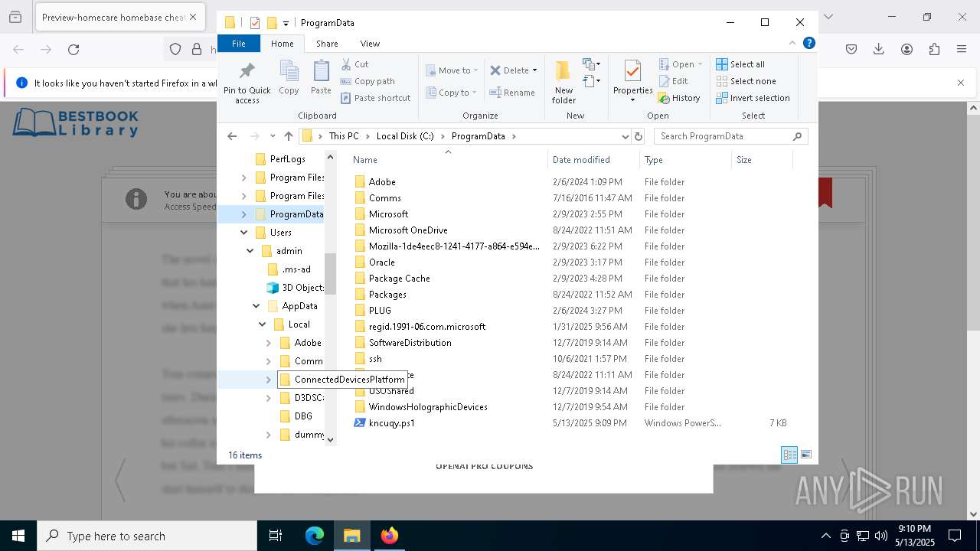Open Properties from the ribbon
Image resolution: width=980 pixels, height=551 pixels.
click(632, 82)
